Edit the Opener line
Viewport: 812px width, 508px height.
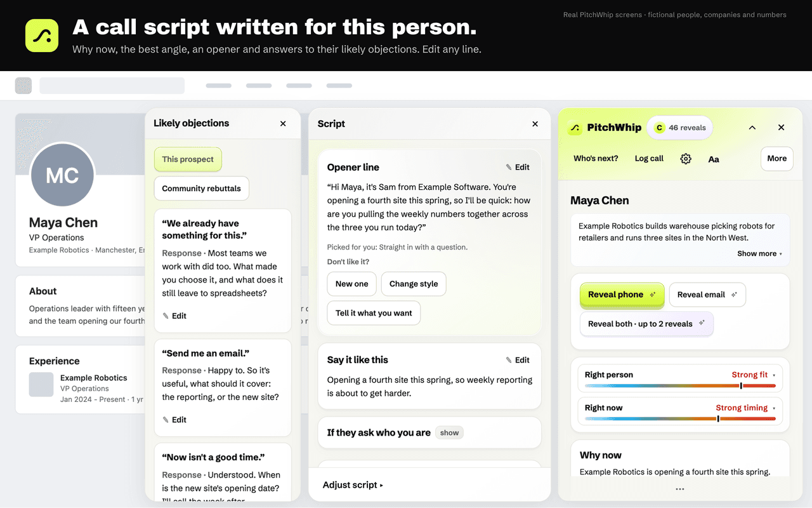pyautogui.click(x=518, y=168)
